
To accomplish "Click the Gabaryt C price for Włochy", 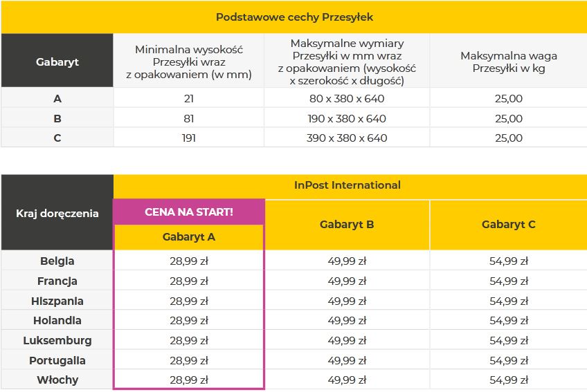I will [508, 380].
